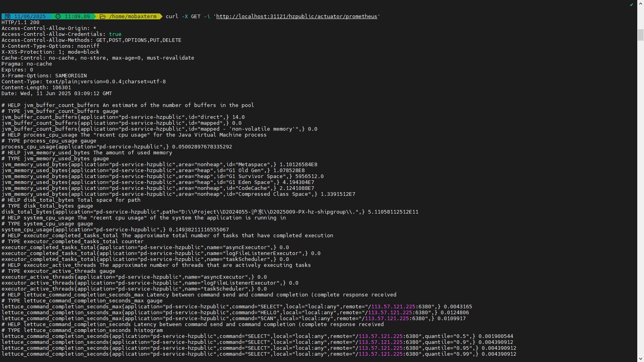Click the process_cpu_usage metric value line
This screenshot has width=644, height=362.
(116, 147)
